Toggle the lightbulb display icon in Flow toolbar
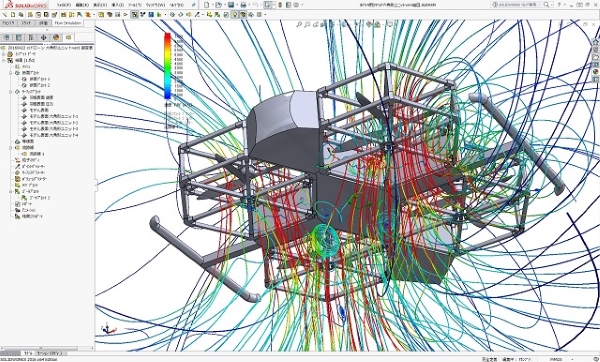This screenshot has width=600, height=362. pyautogui.click(x=235, y=15)
